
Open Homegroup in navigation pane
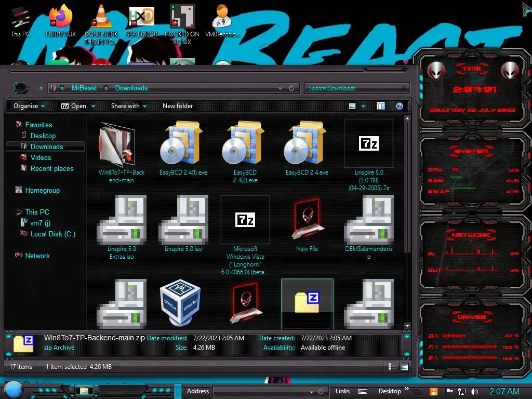pos(43,190)
